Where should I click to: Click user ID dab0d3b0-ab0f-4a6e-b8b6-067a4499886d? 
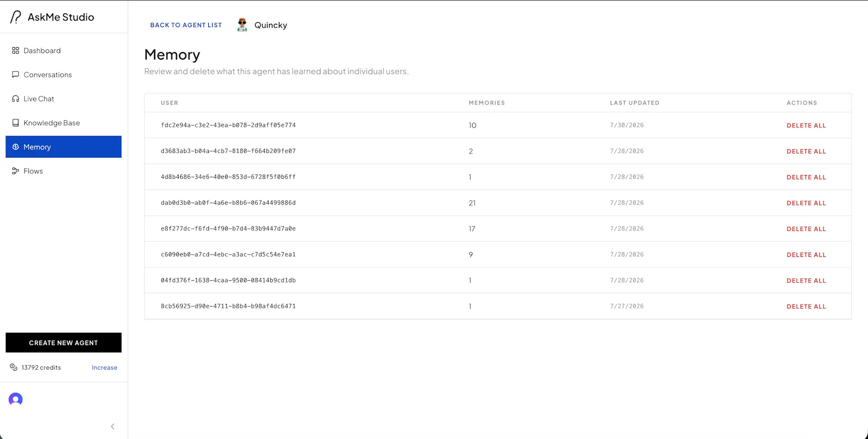point(228,203)
